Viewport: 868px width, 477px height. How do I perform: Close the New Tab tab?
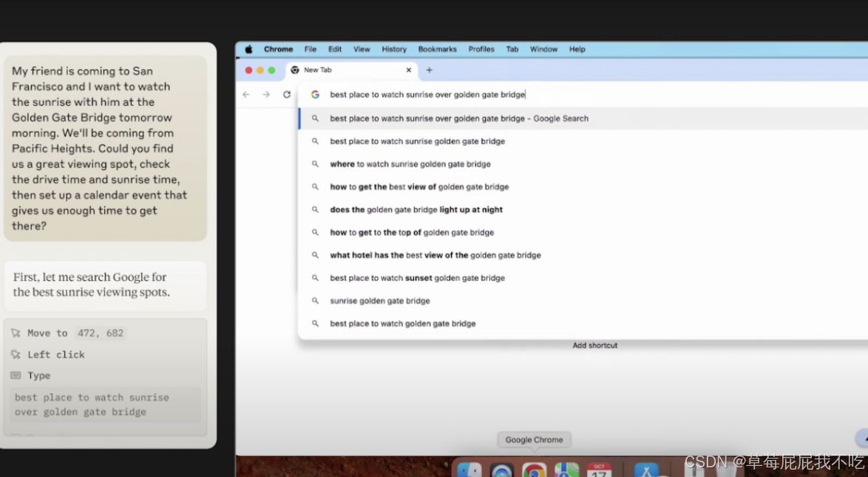click(x=409, y=70)
